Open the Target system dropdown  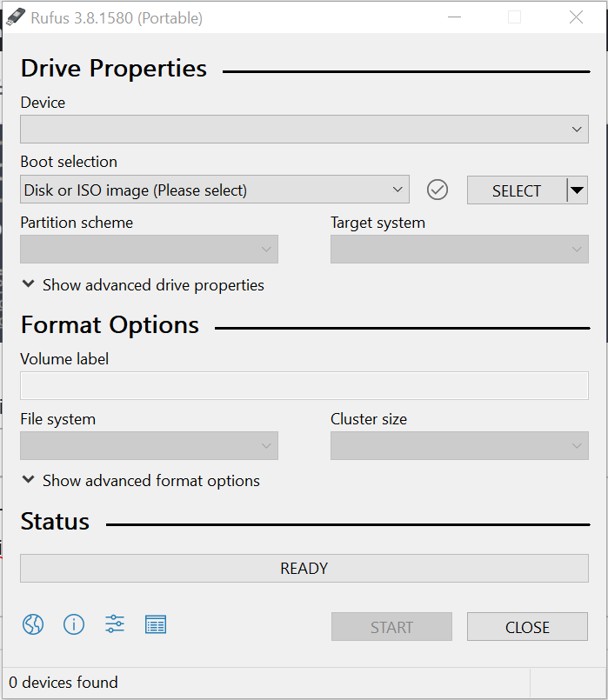point(458,250)
